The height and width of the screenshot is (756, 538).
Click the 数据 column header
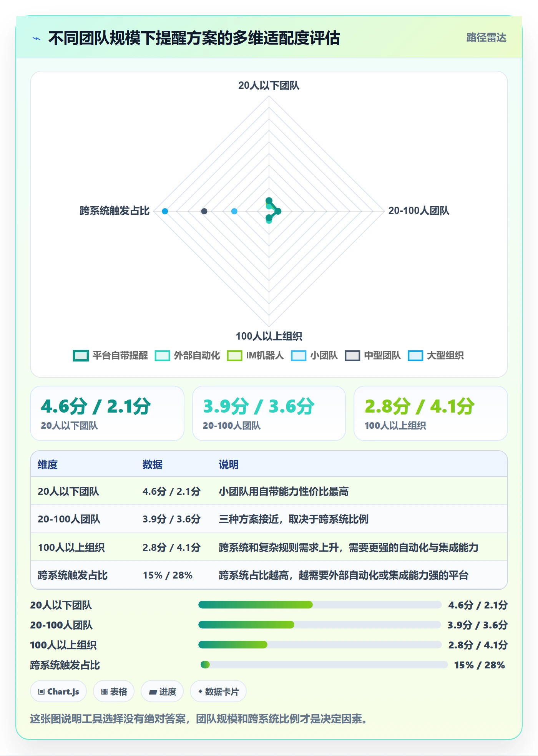(x=153, y=464)
